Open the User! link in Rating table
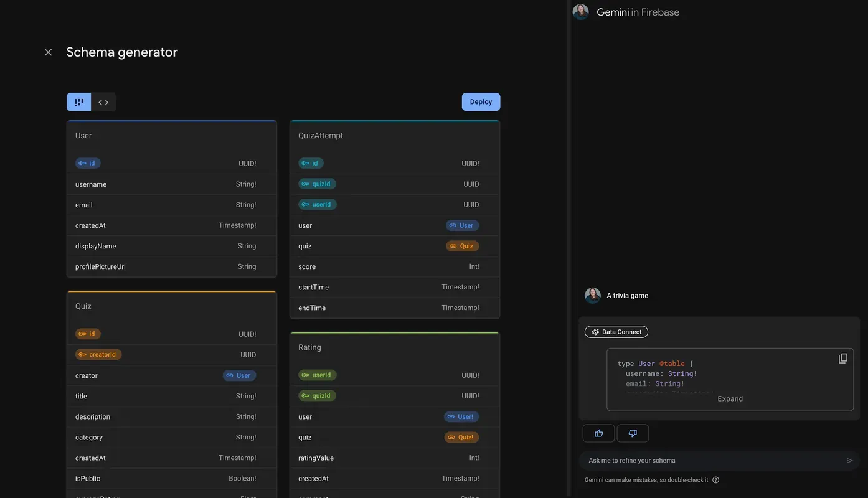 (x=461, y=416)
